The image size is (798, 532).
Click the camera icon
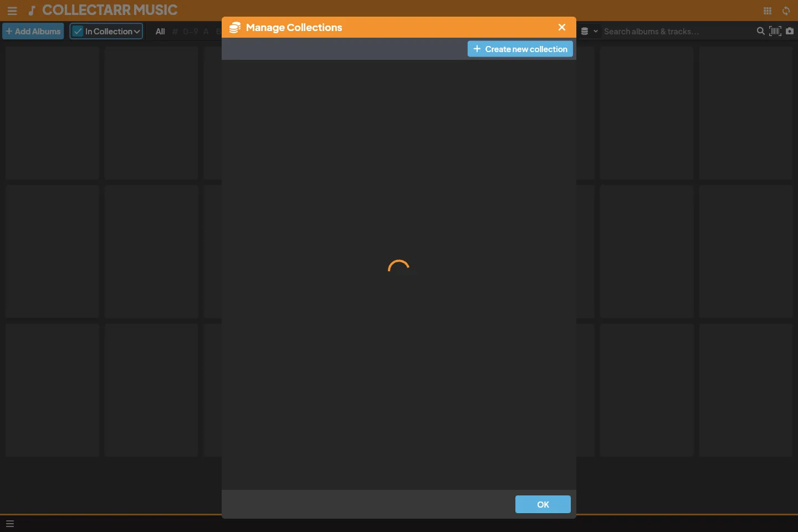[790, 31]
